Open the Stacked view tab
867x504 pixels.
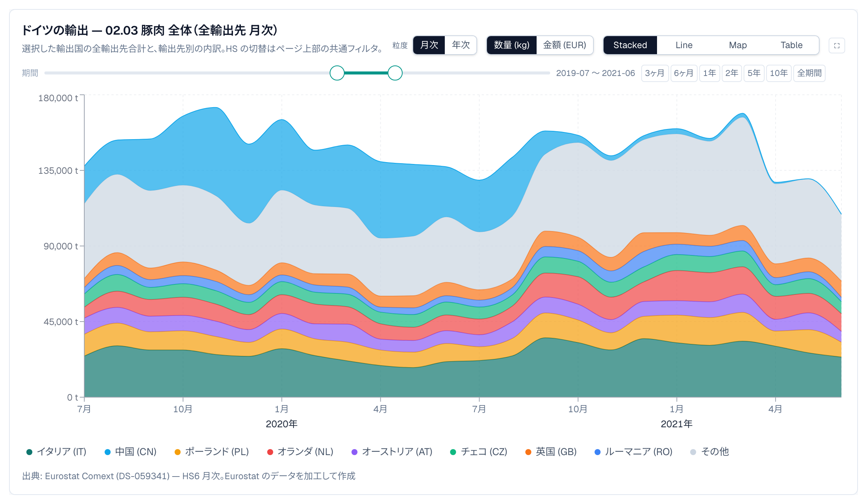[x=630, y=45]
